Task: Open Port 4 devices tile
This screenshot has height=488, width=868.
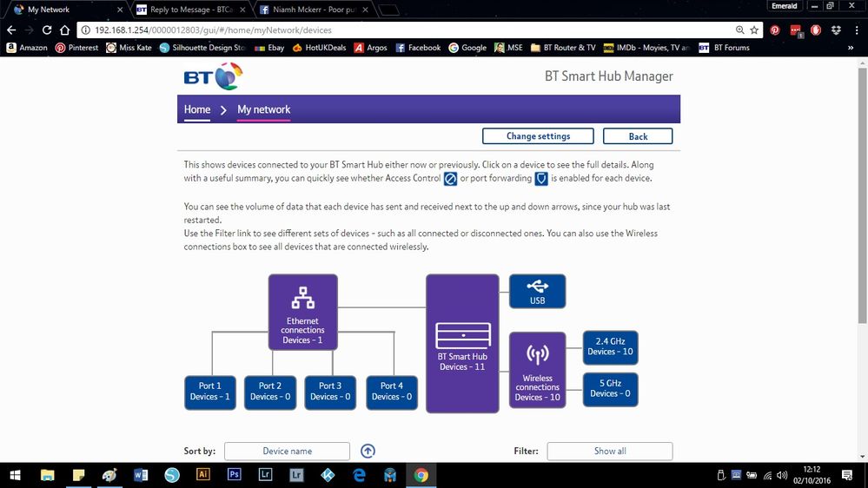Action: [391, 392]
